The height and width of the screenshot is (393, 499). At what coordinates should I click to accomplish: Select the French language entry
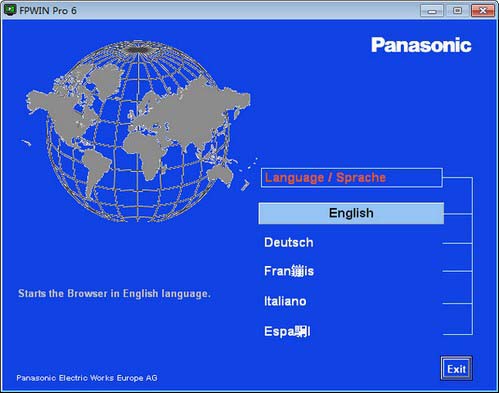[x=289, y=271]
